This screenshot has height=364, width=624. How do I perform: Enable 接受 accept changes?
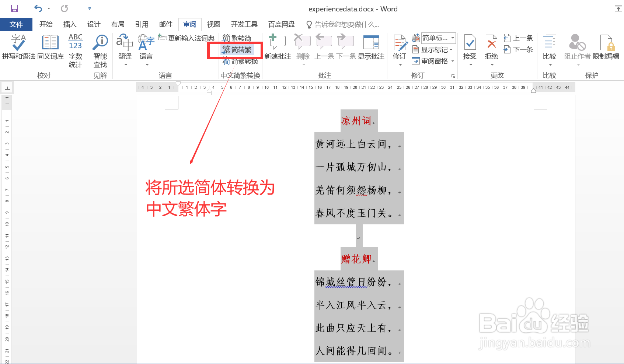click(470, 44)
